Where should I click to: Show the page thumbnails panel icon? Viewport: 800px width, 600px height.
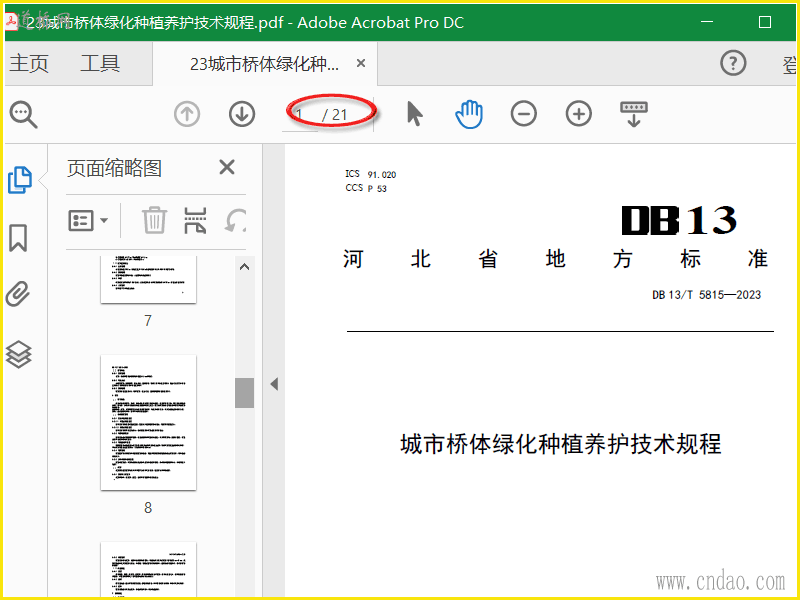click(20, 180)
